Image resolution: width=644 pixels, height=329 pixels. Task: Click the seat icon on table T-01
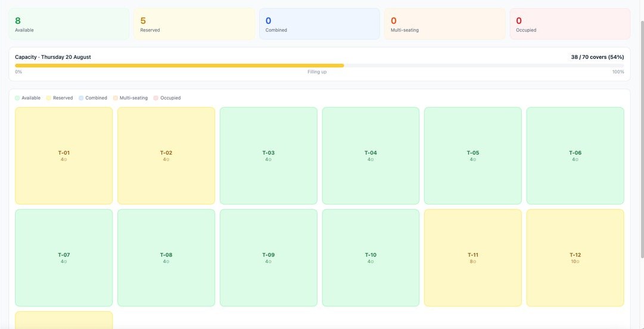pyautogui.click(x=66, y=159)
